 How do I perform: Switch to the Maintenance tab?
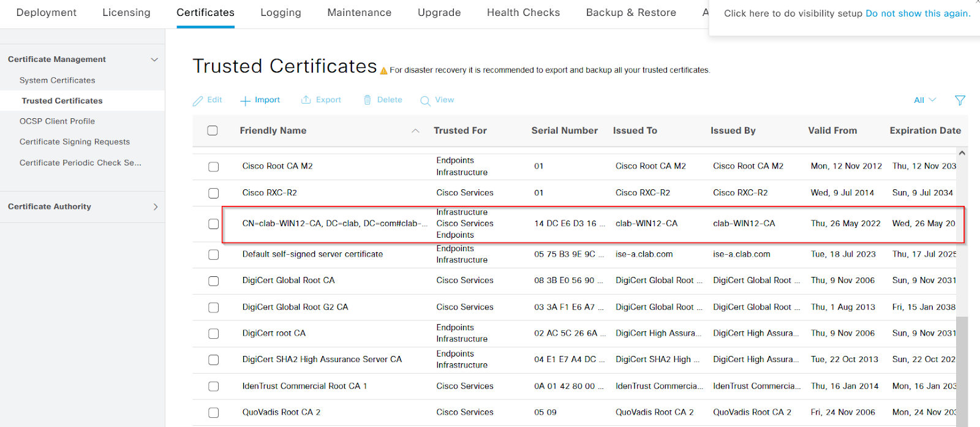tap(360, 12)
